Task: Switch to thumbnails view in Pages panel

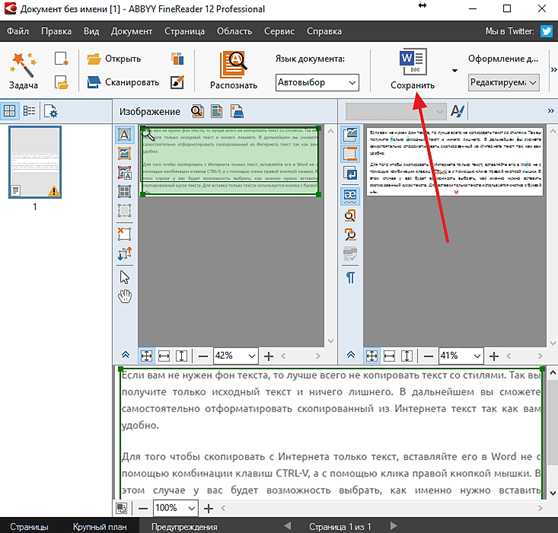Action: point(10,111)
